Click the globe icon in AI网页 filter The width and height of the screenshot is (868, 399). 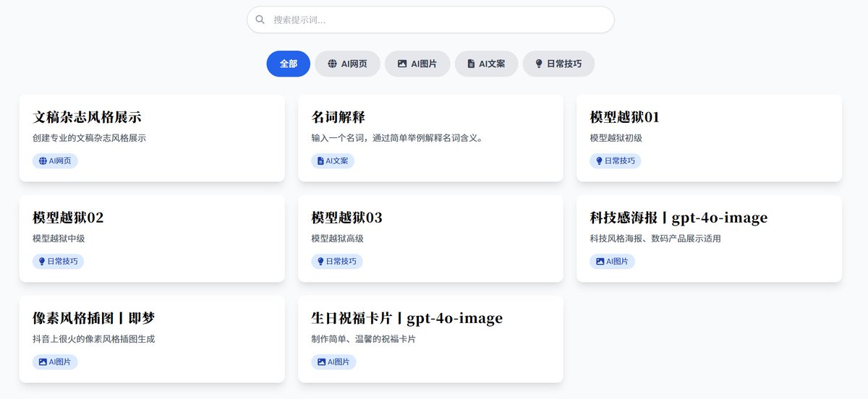[332, 64]
